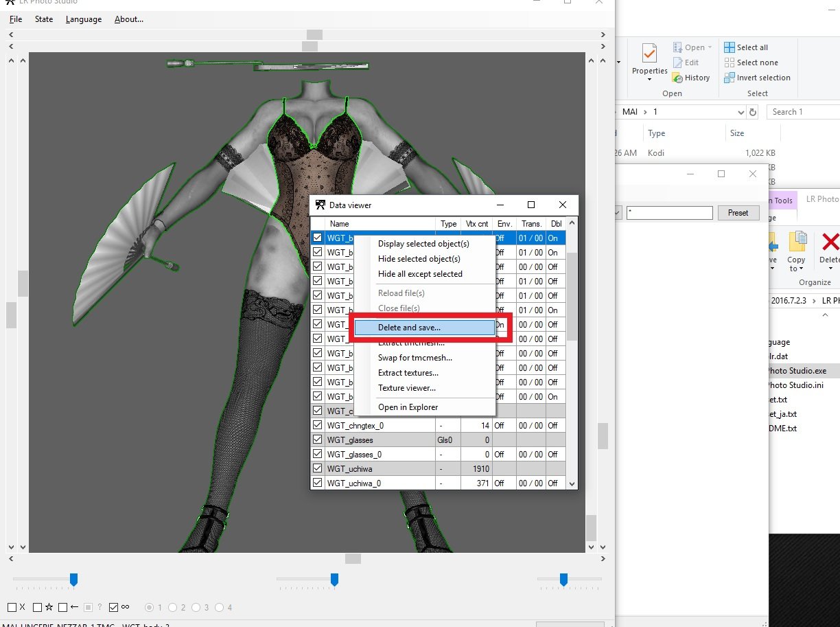The height and width of the screenshot is (627, 840).
Task: Select Extract textures menu entry
Action: pos(408,373)
